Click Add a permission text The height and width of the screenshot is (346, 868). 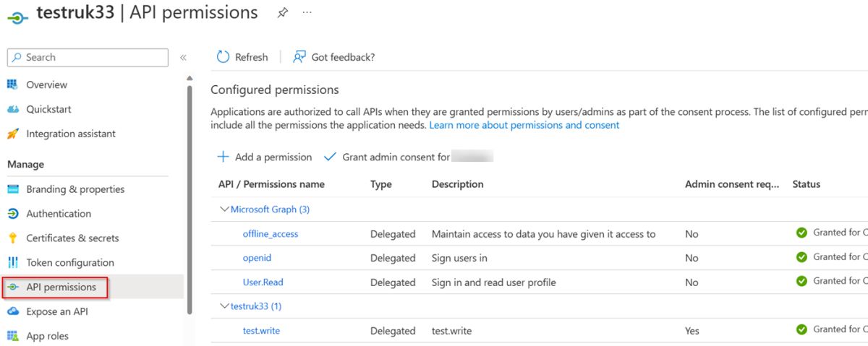pyautogui.click(x=273, y=157)
